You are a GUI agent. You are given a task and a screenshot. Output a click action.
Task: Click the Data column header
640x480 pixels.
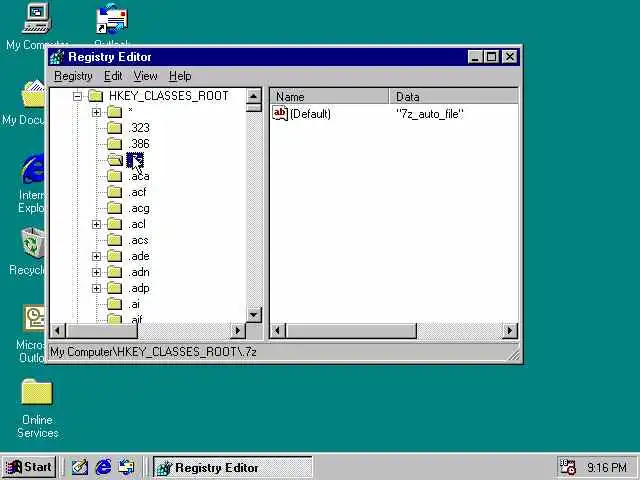click(x=453, y=97)
